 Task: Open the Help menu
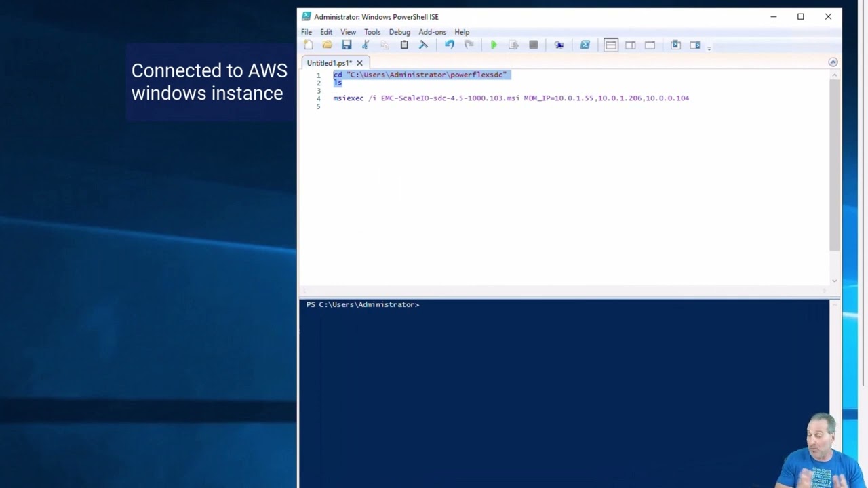462,32
